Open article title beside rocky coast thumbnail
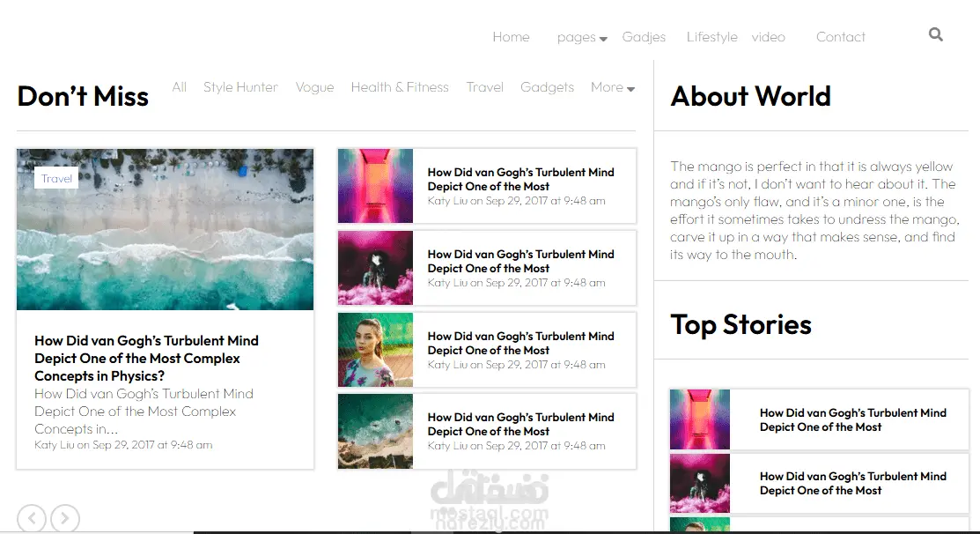Screen dimensions: 980x534 click(520, 424)
